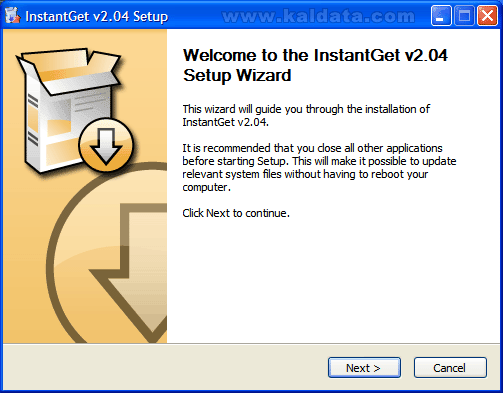Click the software box installer graphic
The height and width of the screenshot is (393, 503).
(74, 111)
